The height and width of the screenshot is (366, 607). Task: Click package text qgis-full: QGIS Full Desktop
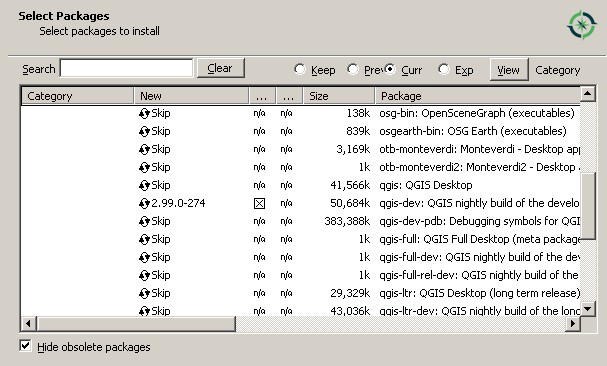tap(479, 239)
